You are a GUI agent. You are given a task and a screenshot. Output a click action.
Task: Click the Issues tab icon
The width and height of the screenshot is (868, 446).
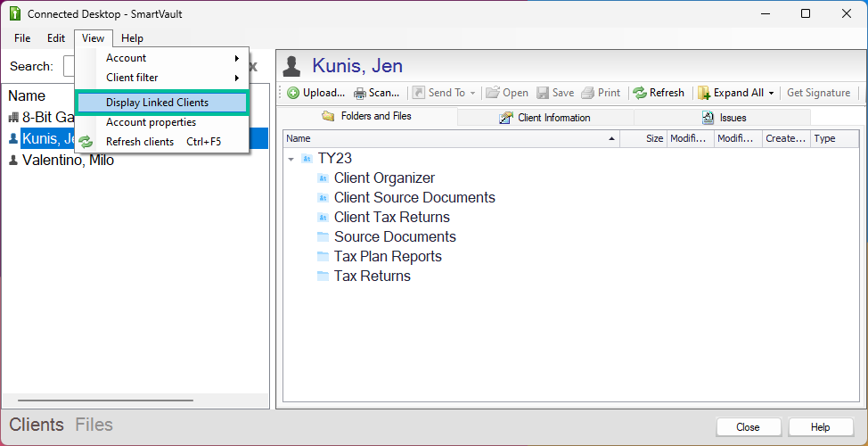tap(708, 118)
